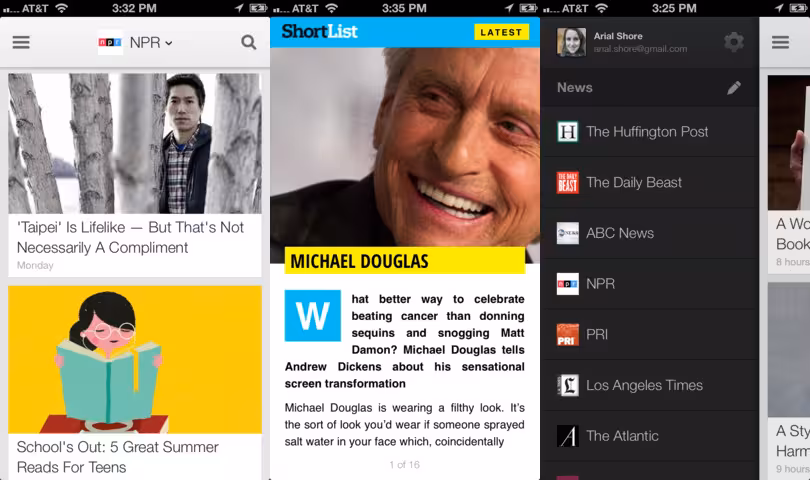Tap the search magnifier icon
This screenshot has height=480, width=810.
point(248,42)
